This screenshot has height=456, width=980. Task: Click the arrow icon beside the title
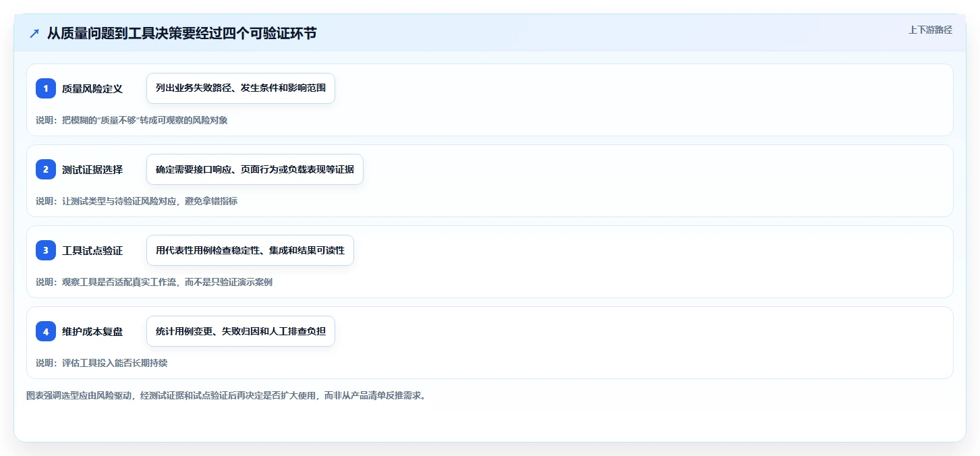click(34, 34)
